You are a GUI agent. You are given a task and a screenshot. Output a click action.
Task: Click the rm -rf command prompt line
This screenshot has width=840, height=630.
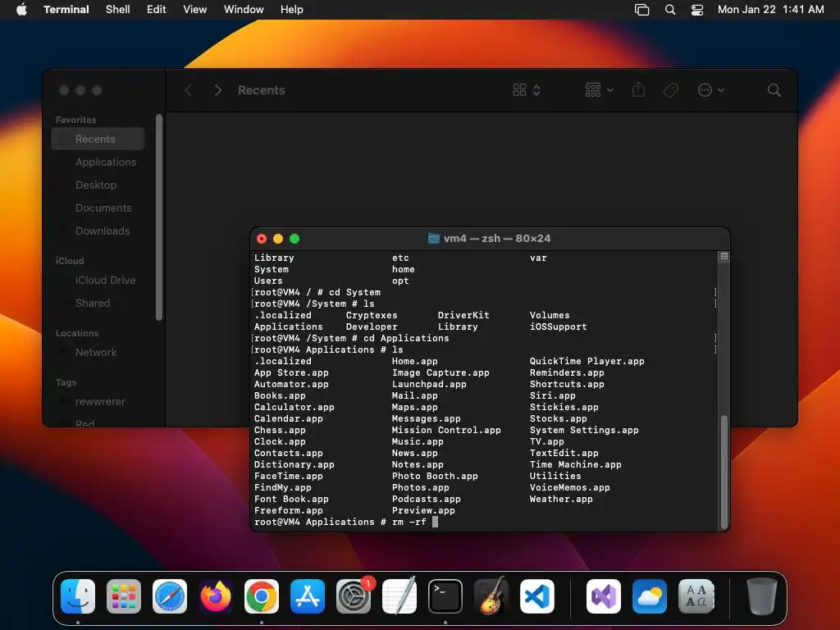click(346, 522)
